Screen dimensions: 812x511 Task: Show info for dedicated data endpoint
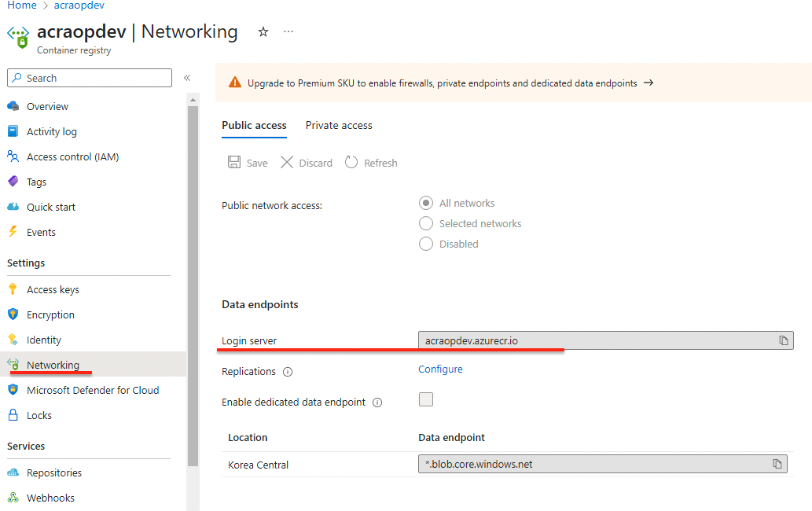377,403
